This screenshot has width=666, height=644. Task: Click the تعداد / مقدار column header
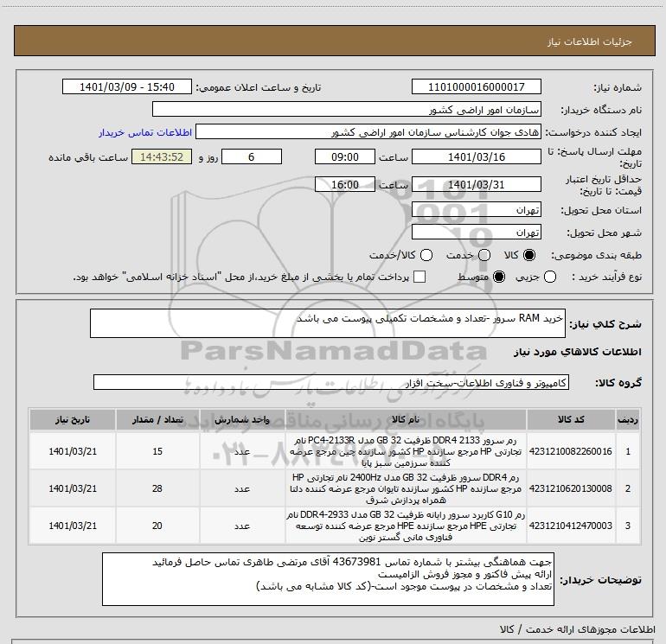pos(157,419)
